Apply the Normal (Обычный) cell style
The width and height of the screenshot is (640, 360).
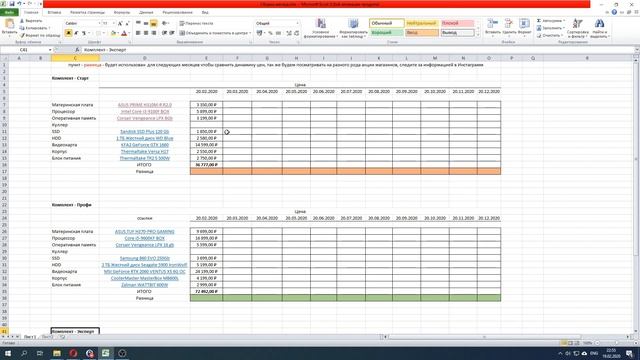click(387, 23)
